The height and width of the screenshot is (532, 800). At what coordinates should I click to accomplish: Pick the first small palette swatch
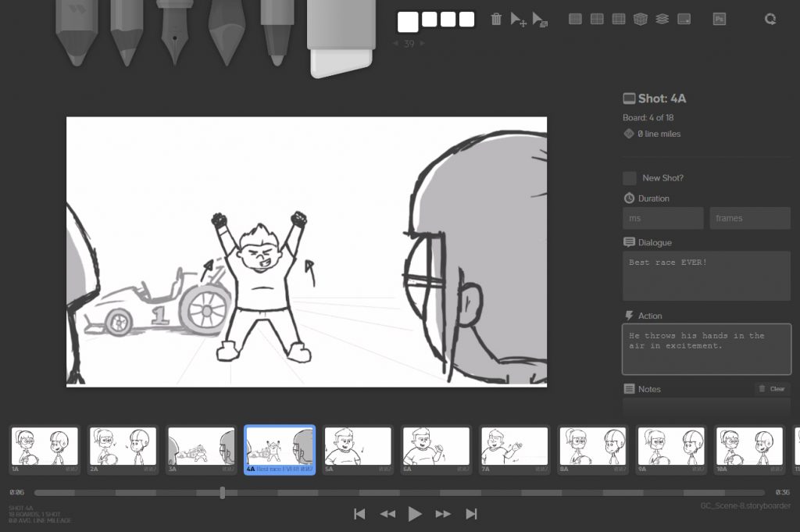point(430,20)
